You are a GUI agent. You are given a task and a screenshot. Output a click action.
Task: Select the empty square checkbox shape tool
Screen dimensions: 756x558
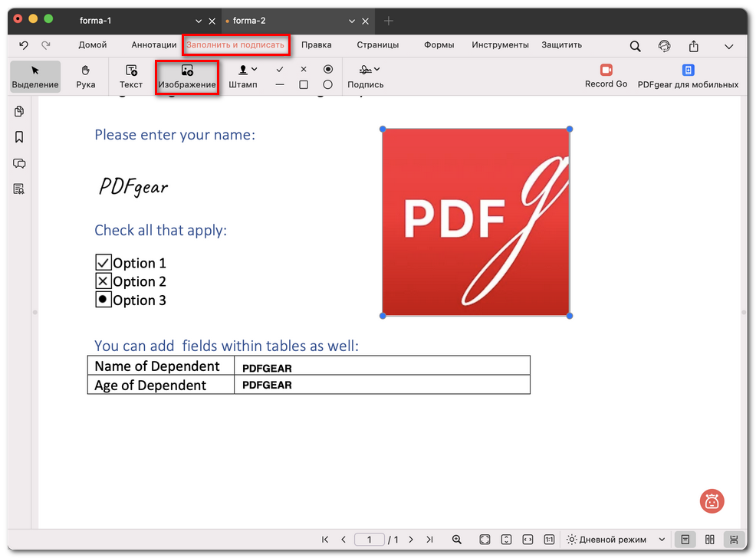[x=304, y=84]
